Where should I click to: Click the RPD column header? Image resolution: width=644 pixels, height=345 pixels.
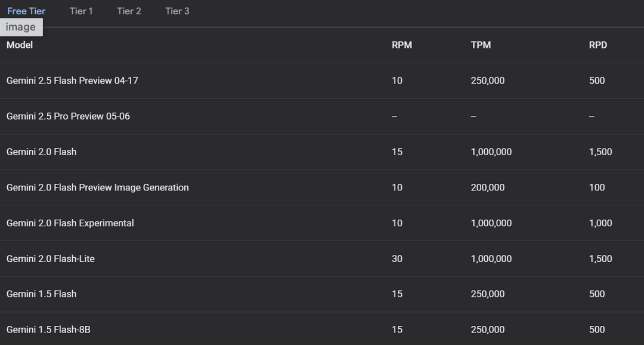point(598,45)
